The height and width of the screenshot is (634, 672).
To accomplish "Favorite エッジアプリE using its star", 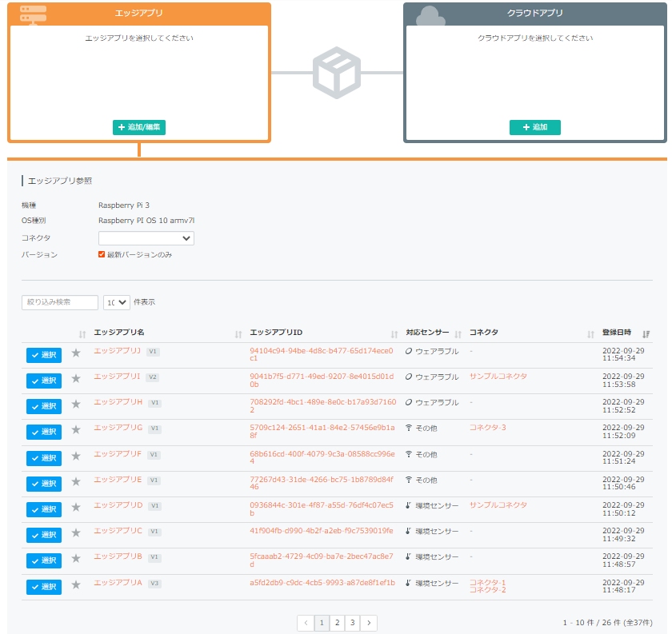I will coord(76,482).
